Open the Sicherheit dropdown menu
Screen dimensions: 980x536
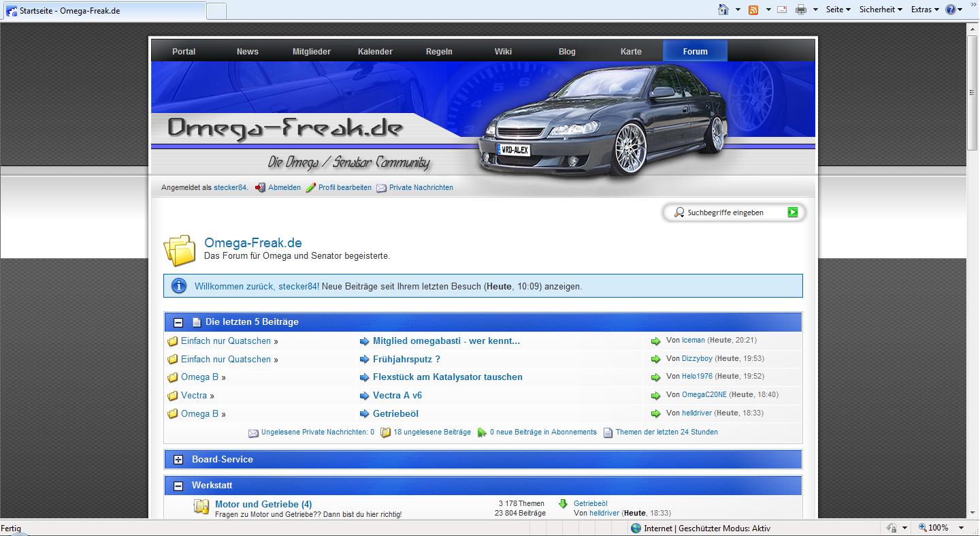(881, 10)
